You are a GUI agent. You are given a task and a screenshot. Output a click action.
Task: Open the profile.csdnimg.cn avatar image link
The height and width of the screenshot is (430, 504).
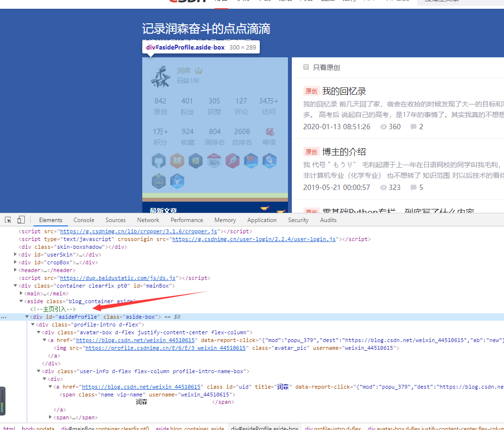(166, 348)
